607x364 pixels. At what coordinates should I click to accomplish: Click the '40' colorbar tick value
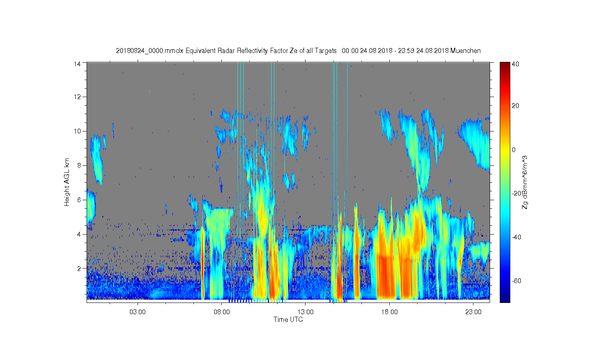(516, 64)
